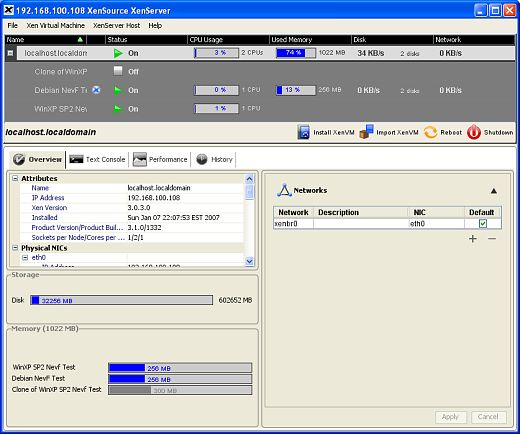Click the Install XenVM icon
The width and height of the screenshot is (520, 434).
pyautogui.click(x=303, y=132)
